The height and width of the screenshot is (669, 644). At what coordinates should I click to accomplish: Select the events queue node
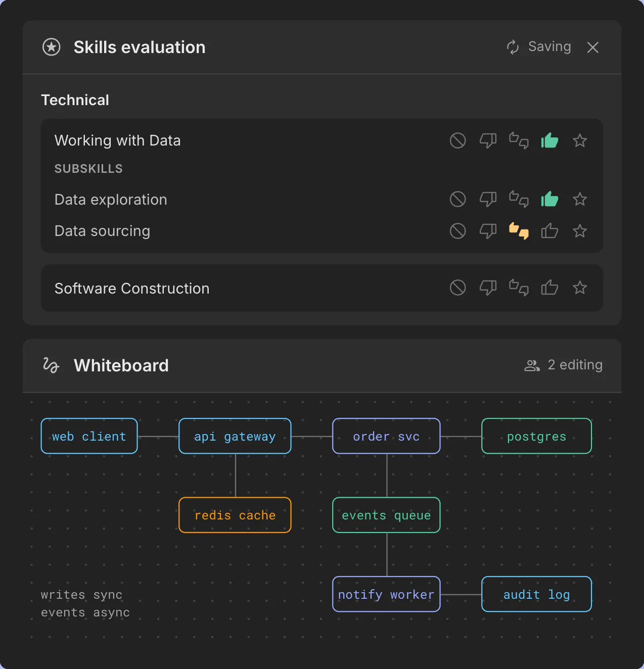[386, 515]
